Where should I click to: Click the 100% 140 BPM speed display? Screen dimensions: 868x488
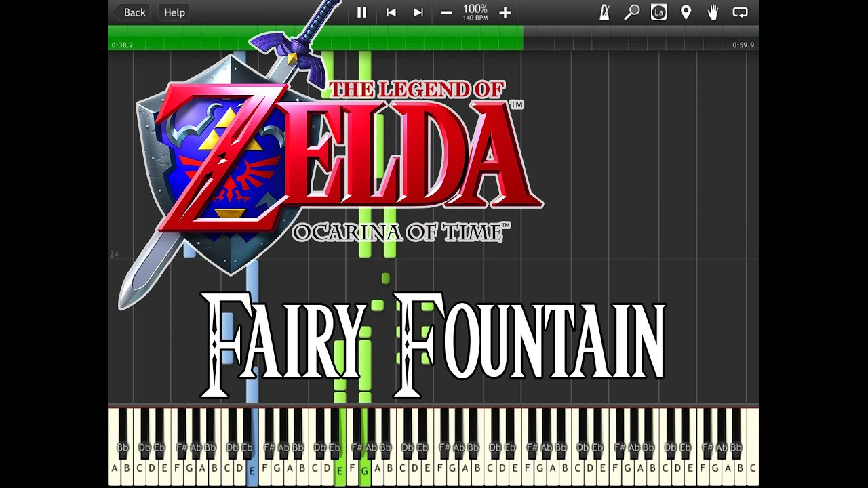(475, 12)
